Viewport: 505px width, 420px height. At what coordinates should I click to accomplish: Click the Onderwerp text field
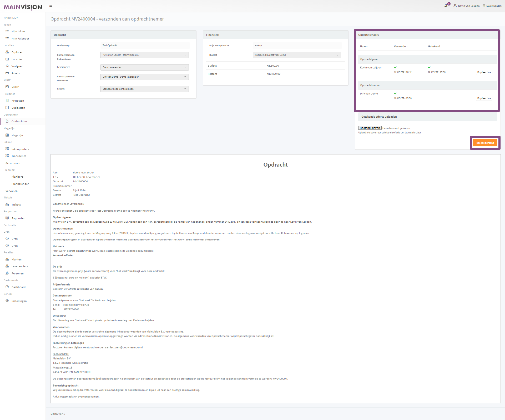coord(145,46)
